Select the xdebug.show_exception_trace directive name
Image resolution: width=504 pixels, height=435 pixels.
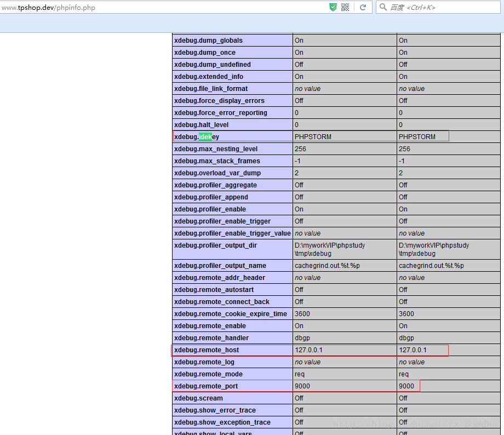[x=222, y=422]
